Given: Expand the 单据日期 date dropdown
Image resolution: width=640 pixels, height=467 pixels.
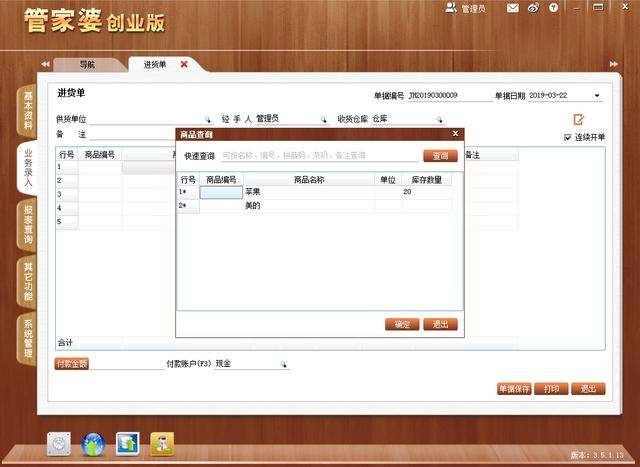Looking at the screenshot, I should coord(597,96).
